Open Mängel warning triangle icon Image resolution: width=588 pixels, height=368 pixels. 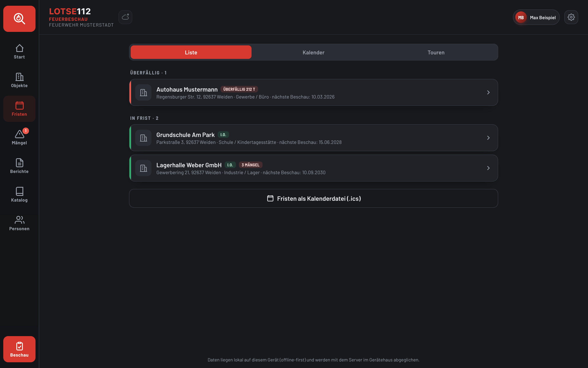[19, 134]
